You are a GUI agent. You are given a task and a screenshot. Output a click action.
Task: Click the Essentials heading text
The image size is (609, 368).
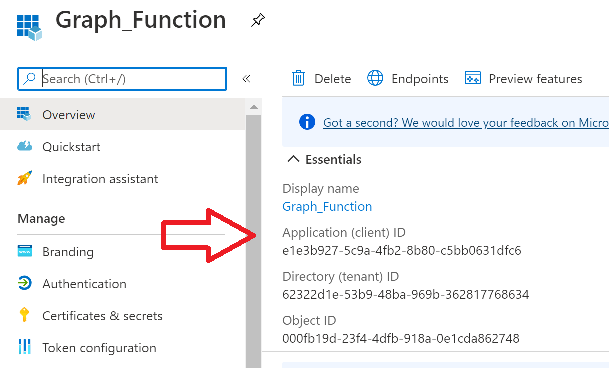pyautogui.click(x=333, y=159)
